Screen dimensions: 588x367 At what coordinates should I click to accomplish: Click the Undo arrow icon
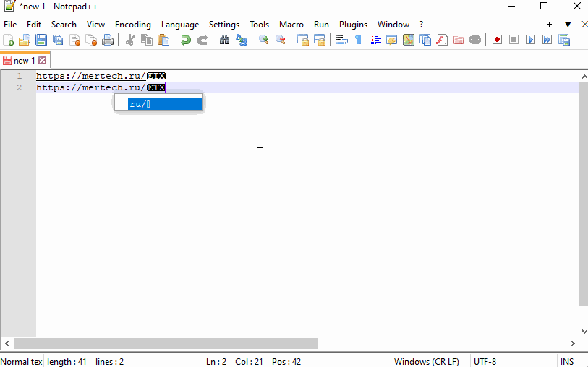tap(186, 40)
